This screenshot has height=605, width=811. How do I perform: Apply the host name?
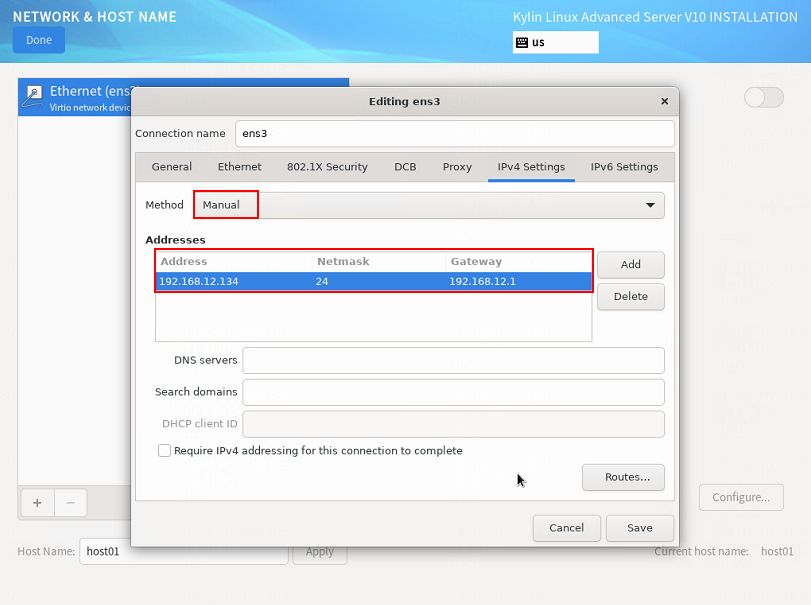pyautogui.click(x=320, y=552)
